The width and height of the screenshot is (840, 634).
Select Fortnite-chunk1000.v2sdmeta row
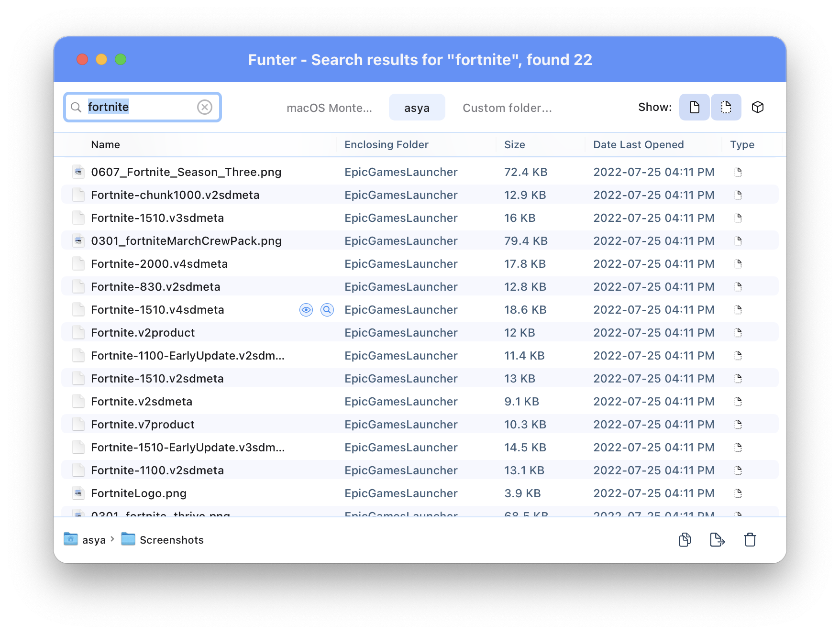pos(420,195)
